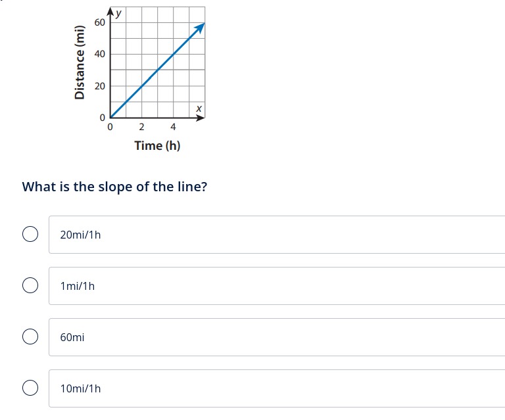
Task: Click the 40 tick label on y-axis
Action: point(99,54)
